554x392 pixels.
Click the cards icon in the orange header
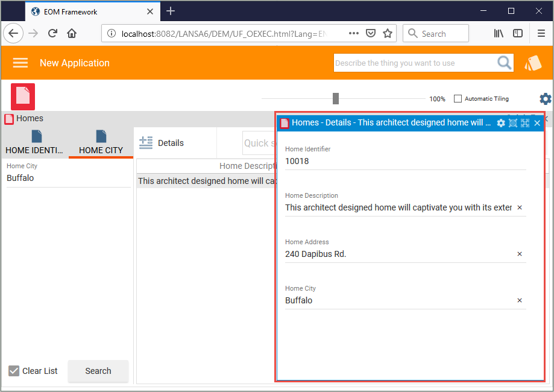533,63
